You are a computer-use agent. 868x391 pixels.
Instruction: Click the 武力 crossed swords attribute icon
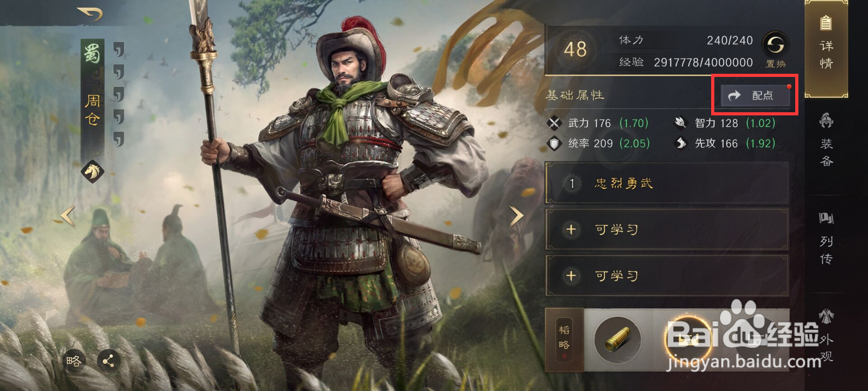(x=554, y=123)
